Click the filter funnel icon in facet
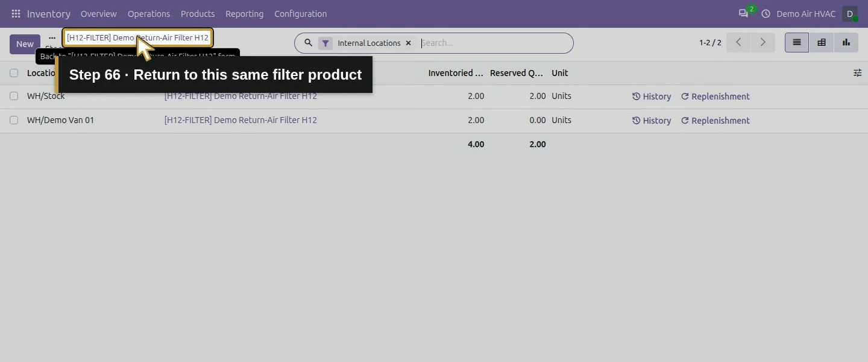This screenshot has width=868, height=362. 325,43
